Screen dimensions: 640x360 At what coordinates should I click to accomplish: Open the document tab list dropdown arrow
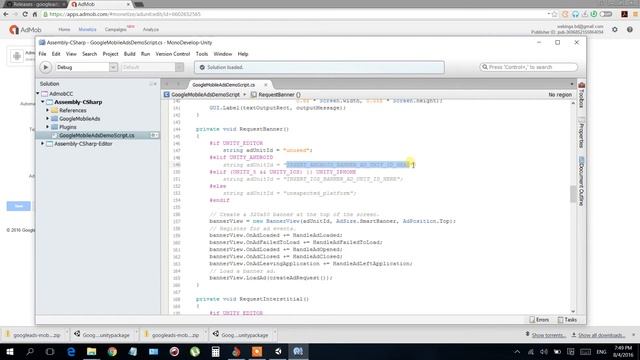572,84
